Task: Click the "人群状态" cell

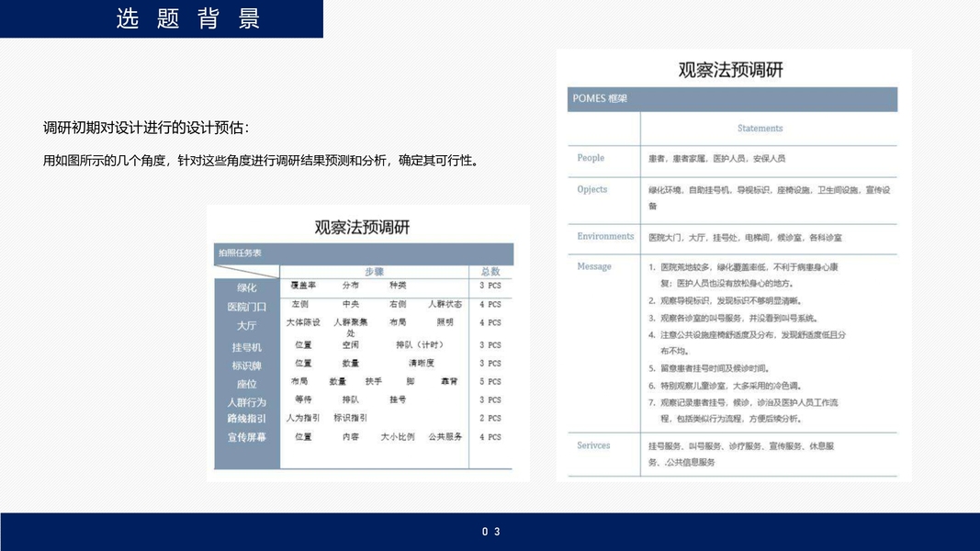Action: [445, 304]
